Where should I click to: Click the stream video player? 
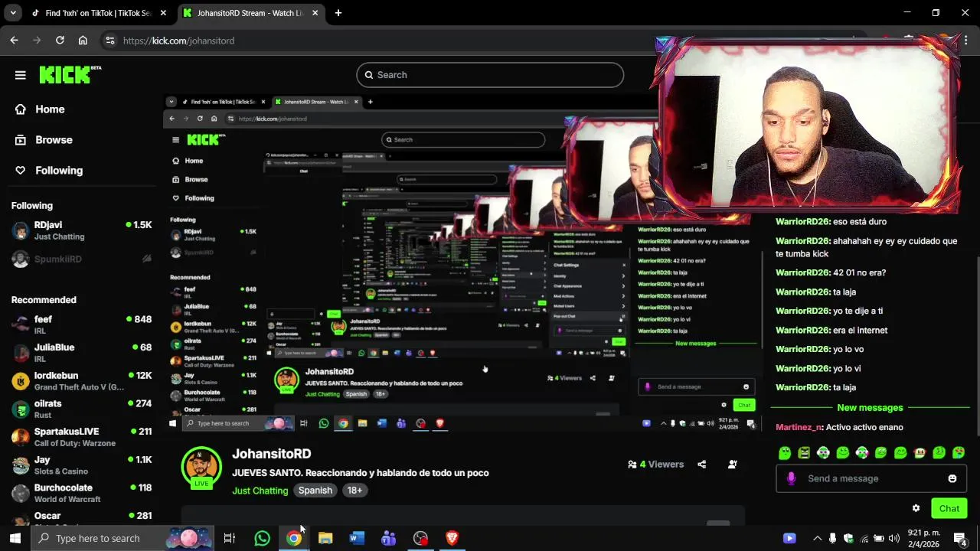coord(464,264)
